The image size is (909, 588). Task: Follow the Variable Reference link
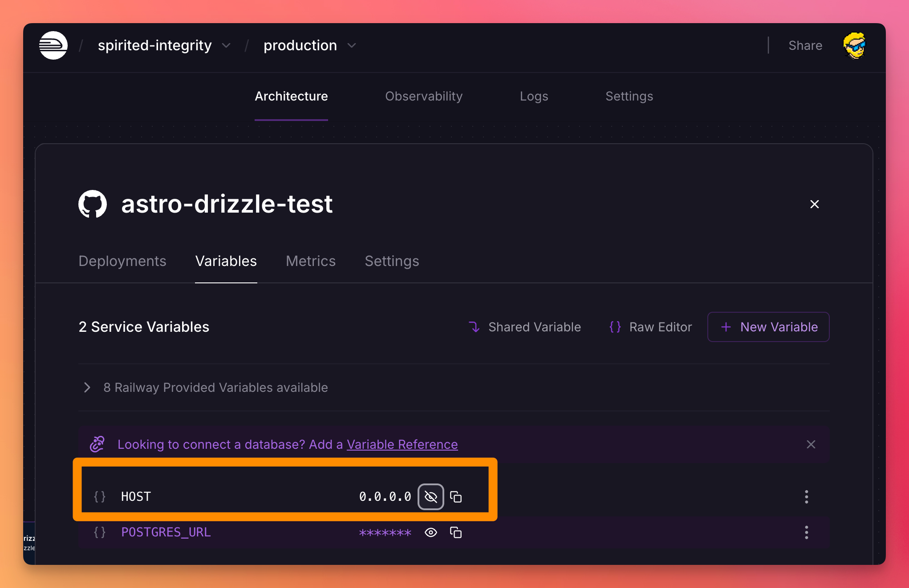point(402,444)
